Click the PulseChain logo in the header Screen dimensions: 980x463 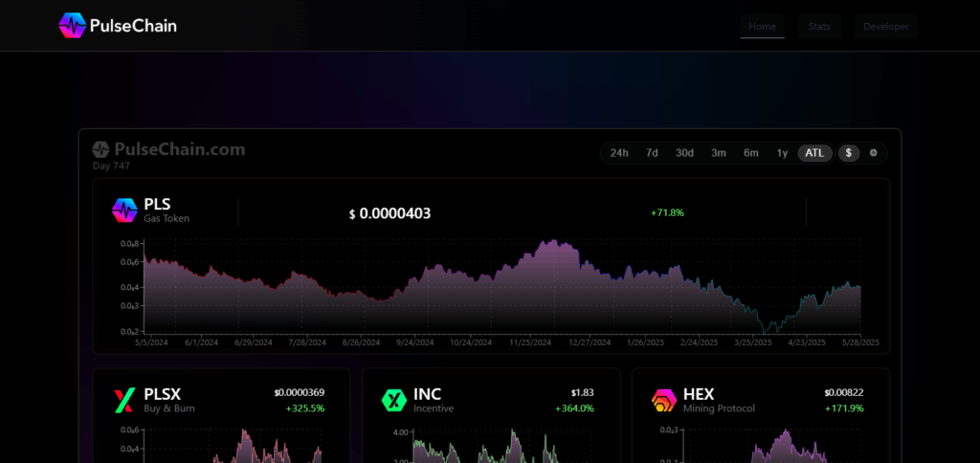(x=118, y=26)
